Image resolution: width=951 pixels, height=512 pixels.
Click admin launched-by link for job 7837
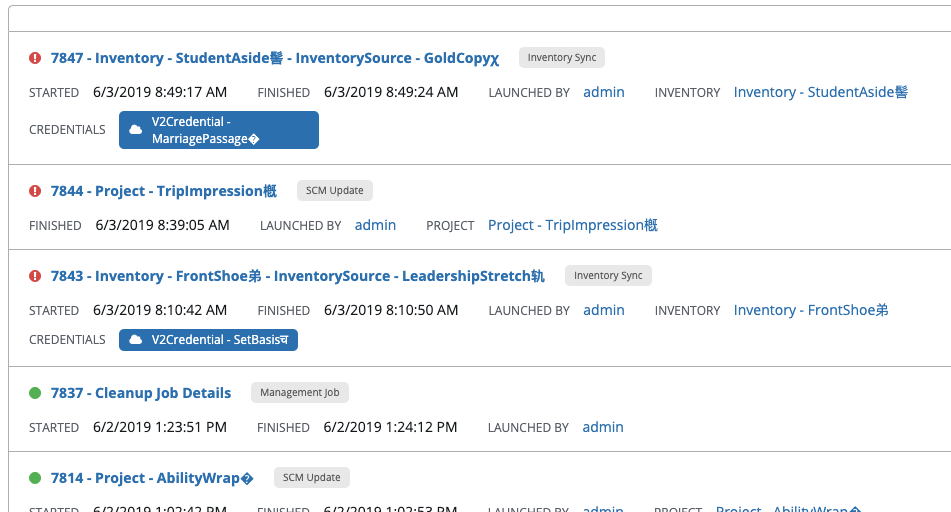tap(603, 427)
